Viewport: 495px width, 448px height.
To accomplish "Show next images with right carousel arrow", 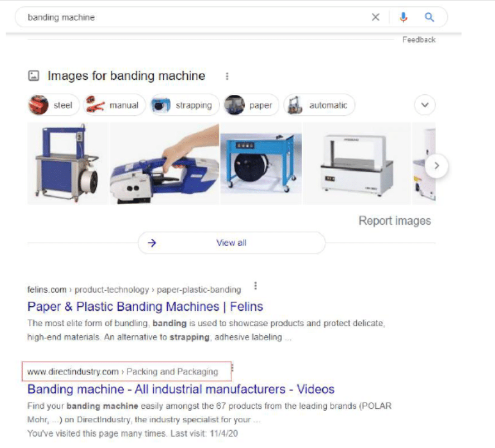I will pos(436,166).
